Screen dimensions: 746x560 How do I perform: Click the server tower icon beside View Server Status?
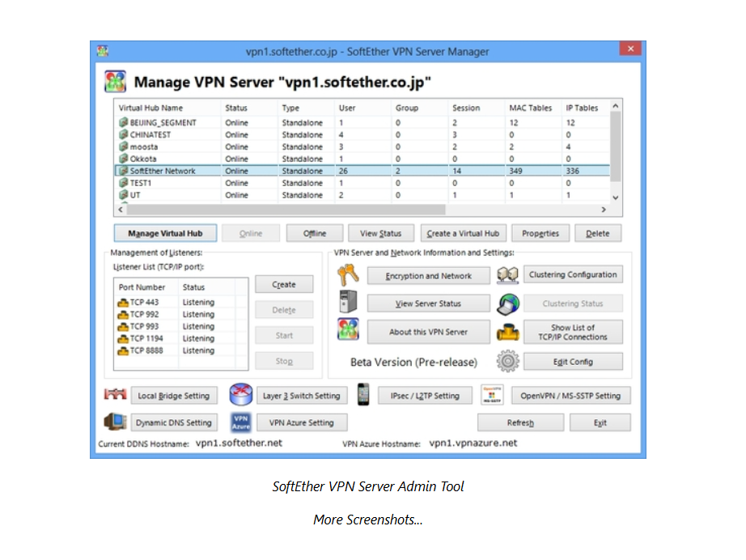click(348, 301)
